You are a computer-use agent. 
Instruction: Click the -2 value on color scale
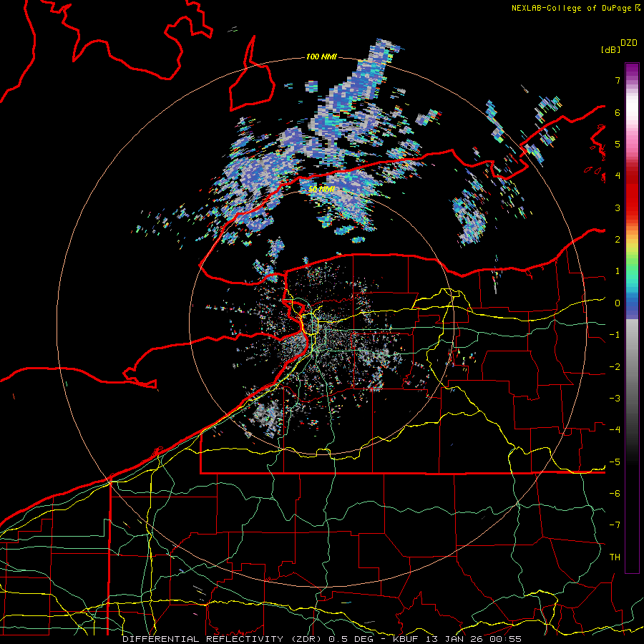pyautogui.click(x=615, y=367)
